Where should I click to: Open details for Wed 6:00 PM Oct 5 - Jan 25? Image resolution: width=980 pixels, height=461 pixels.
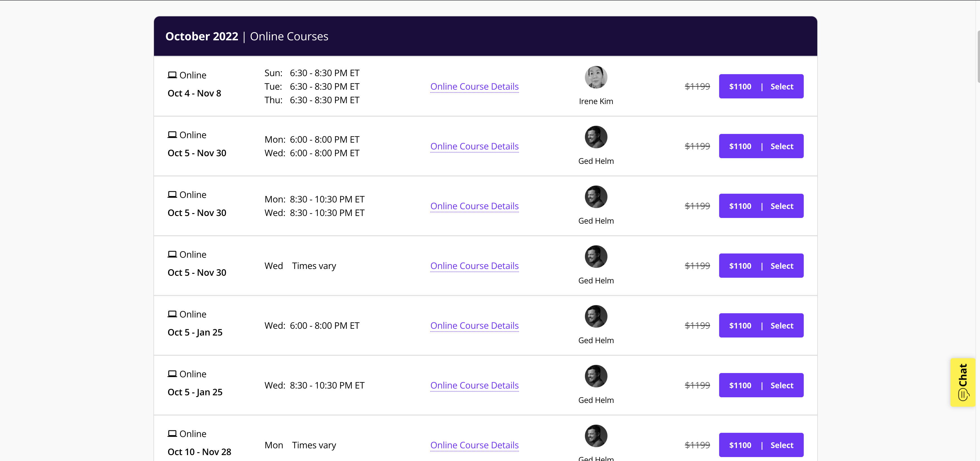(x=474, y=325)
